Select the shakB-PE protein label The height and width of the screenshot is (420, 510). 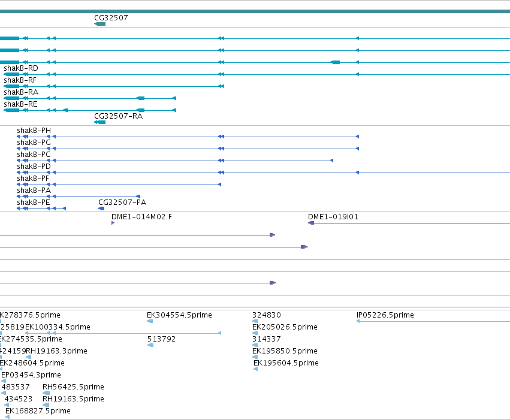pyautogui.click(x=34, y=203)
